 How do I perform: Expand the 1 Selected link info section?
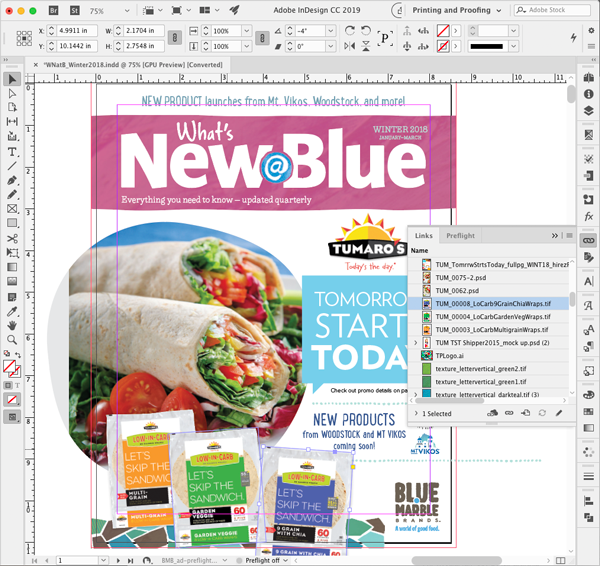pyautogui.click(x=416, y=413)
